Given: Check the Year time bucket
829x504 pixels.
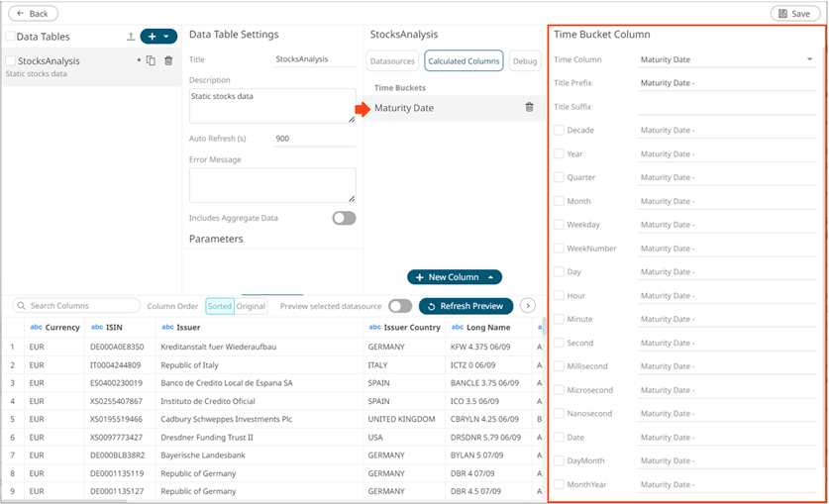Looking at the screenshot, I should click(x=559, y=153).
